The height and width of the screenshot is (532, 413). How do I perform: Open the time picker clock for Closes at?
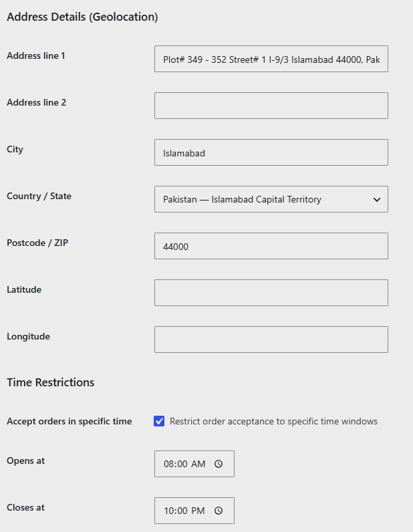[x=219, y=511]
